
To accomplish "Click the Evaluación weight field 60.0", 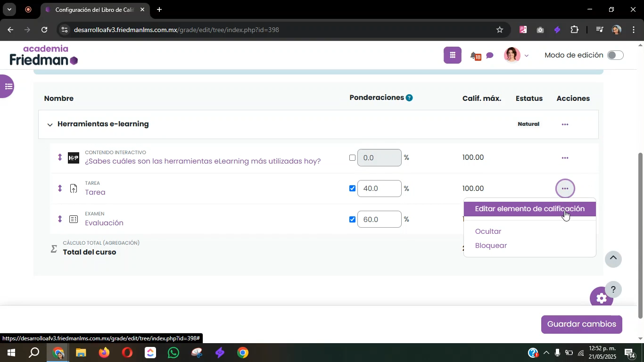I will tap(380, 219).
